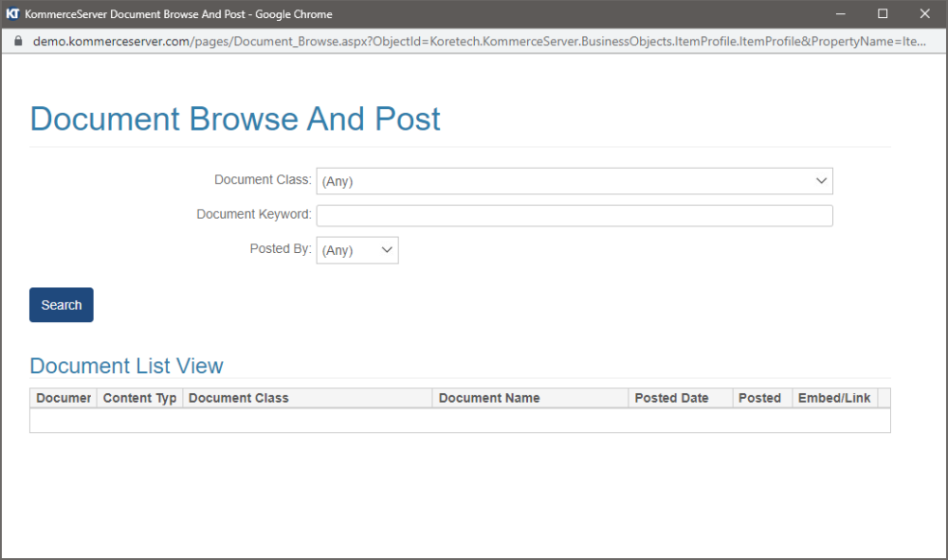Click the first Document column header

point(64,398)
